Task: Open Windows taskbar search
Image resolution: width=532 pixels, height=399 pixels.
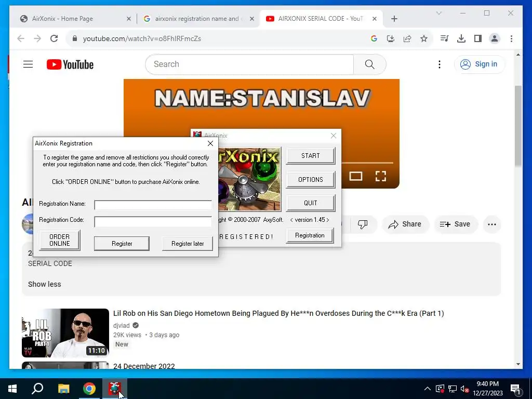Action: click(x=37, y=389)
